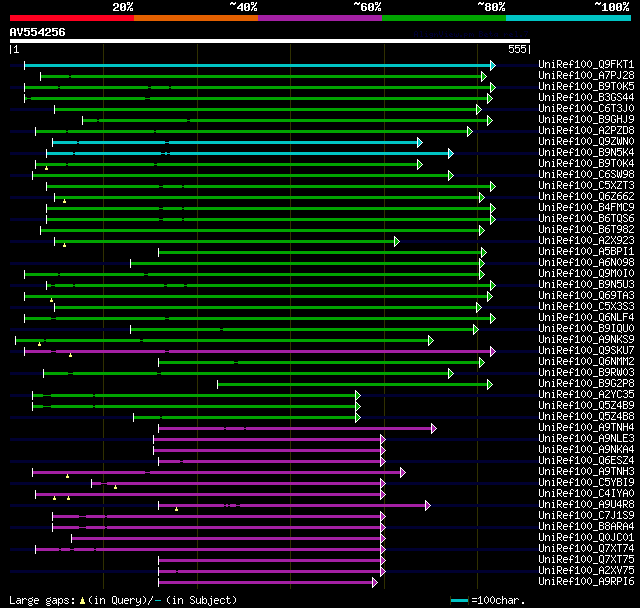Select the UniRef100_B9N5U3 label
The image size is (640, 608).
tap(586, 285)
